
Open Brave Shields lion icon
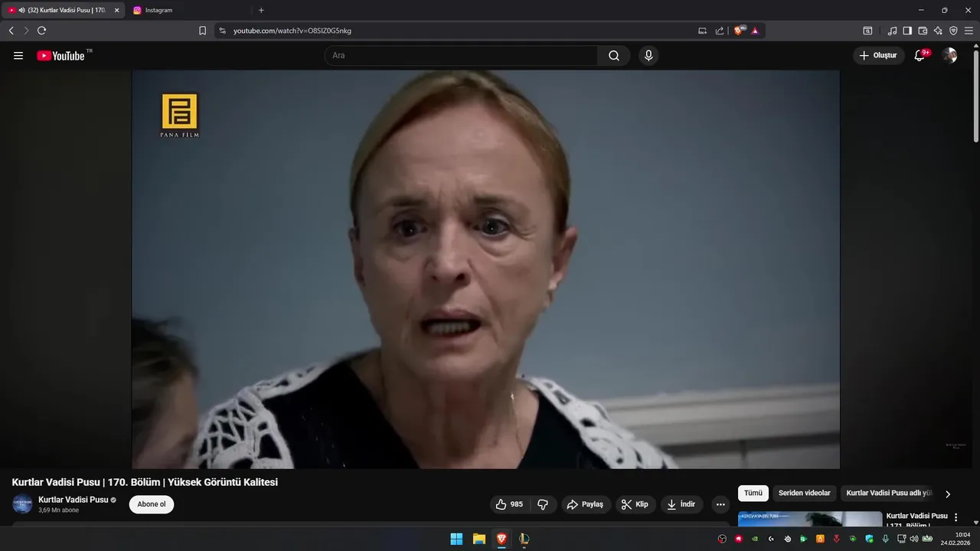(739, 31)
